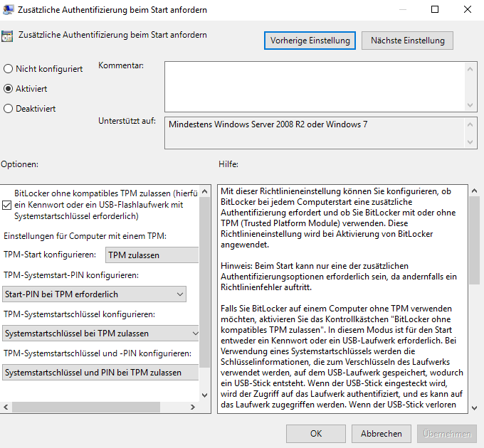The height and width of the screenshot is (448, 484).
Task: Click the Hilfe pane scroll down arrow
Action: [475, 407]
